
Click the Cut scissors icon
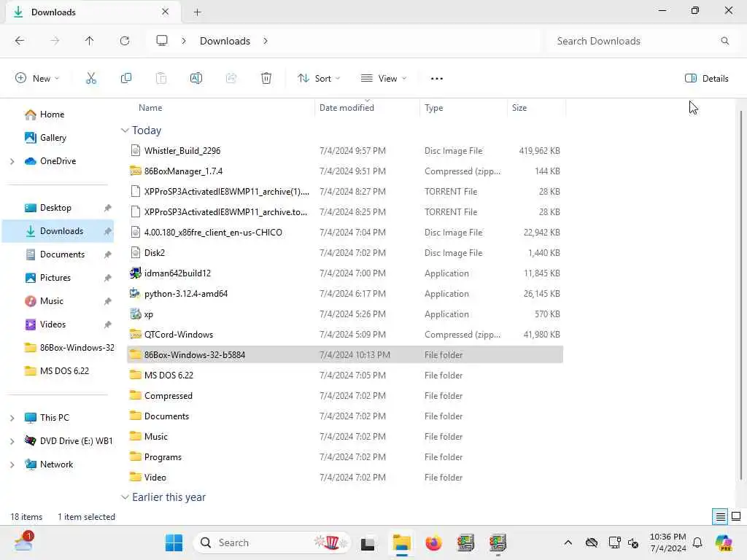[x=91, y=78]
